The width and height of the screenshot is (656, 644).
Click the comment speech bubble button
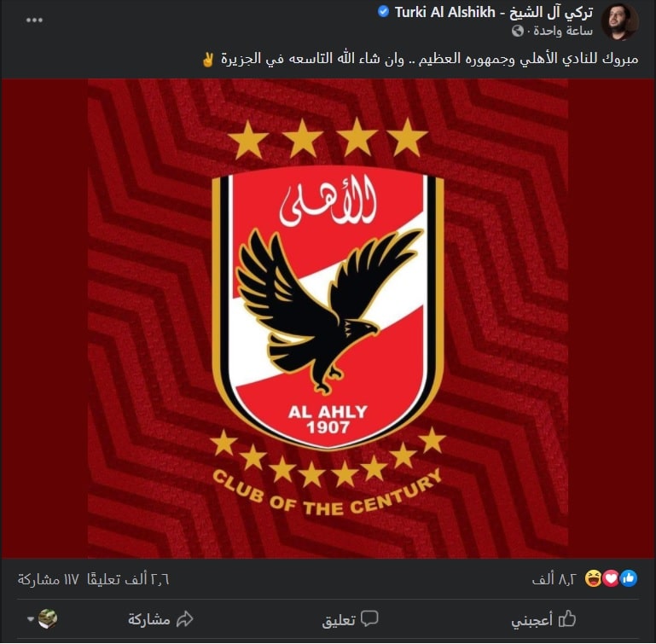(x=350, y=619)
